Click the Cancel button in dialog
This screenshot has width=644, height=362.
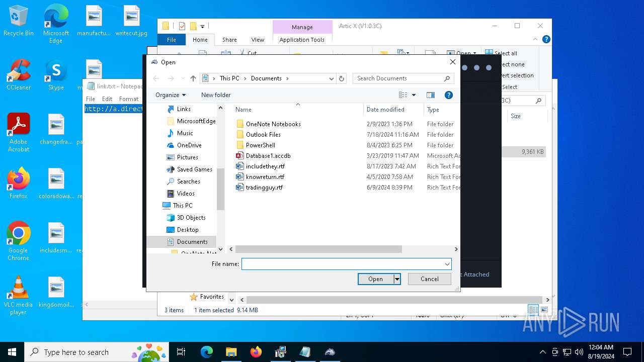click(x=429, y=279)
